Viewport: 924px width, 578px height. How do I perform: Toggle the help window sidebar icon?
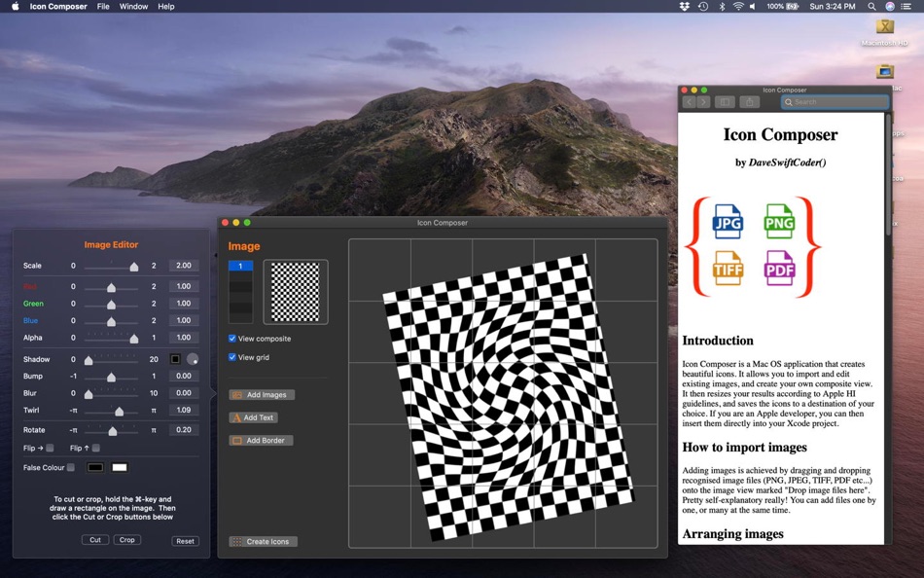click(x=725, y=102)
